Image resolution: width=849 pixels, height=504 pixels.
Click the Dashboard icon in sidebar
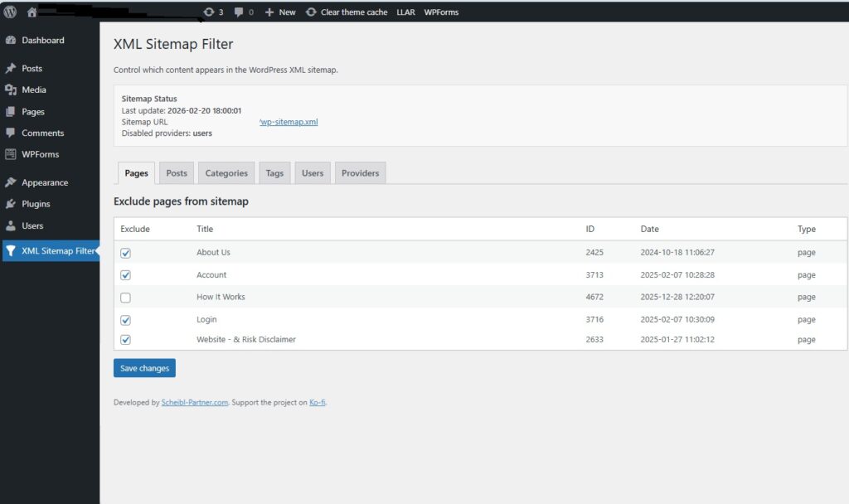(x=11, y=41)
